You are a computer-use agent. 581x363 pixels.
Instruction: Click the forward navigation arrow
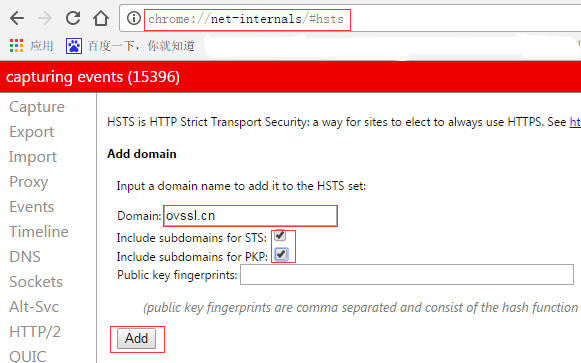[45, 18]
